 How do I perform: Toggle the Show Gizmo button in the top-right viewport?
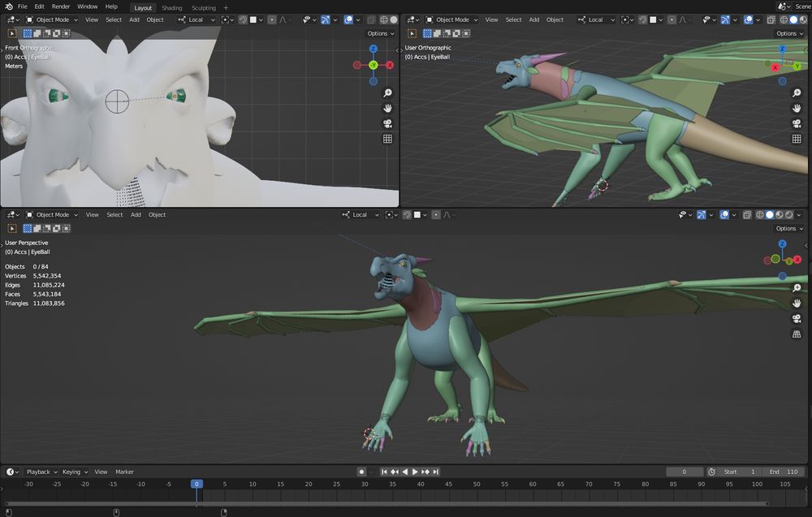coord(725,19)
